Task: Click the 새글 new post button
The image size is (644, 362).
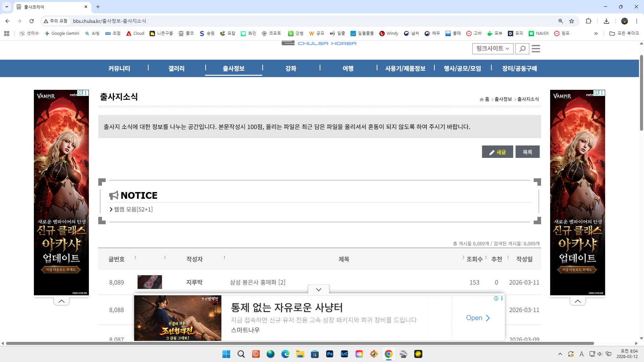Action: (497, 152)
